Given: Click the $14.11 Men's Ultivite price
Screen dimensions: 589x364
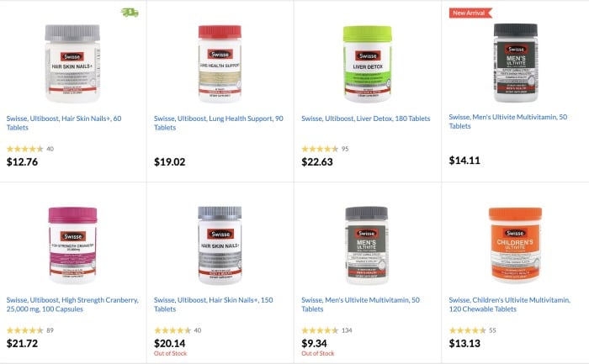Looking at the screenshot, I should (464, 161).
